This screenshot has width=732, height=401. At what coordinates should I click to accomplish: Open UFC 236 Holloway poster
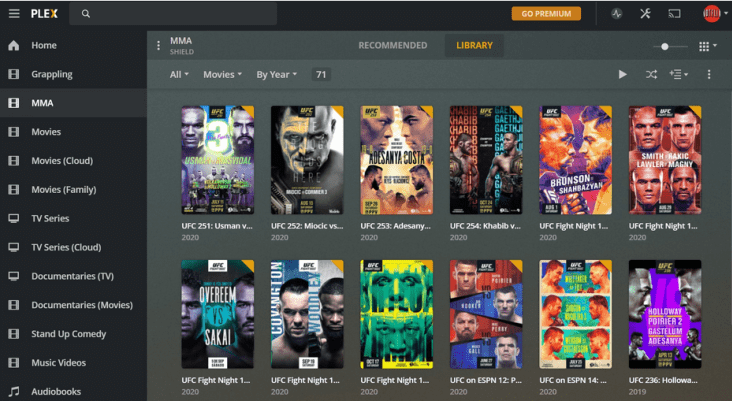(665, 314)
